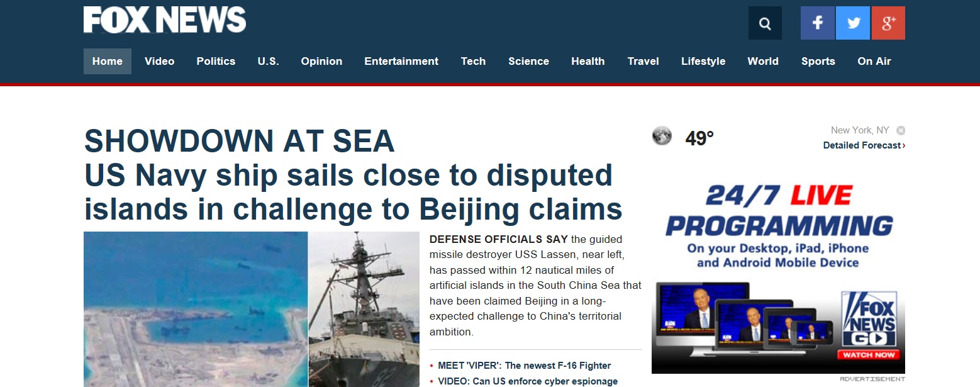
Task: Click the moon weather icon
Action: tap(662, 136)
